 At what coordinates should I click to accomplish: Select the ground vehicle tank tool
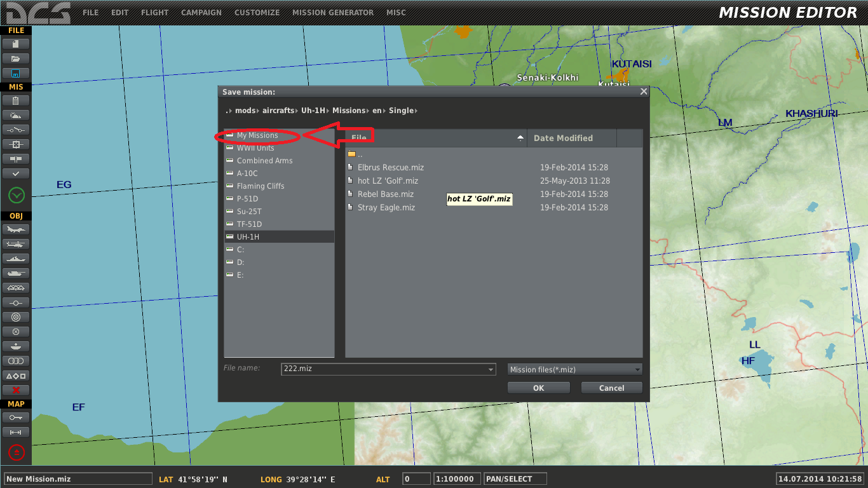(16, 273)
